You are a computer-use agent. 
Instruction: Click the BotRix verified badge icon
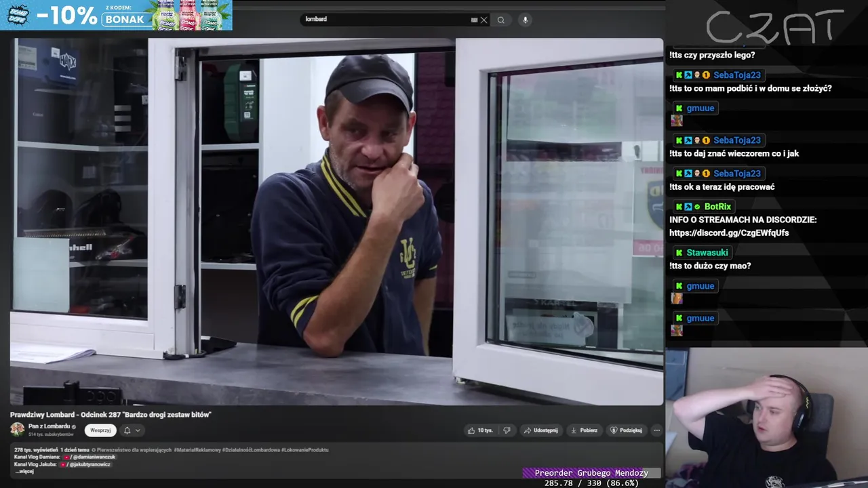tap(698, 207)
